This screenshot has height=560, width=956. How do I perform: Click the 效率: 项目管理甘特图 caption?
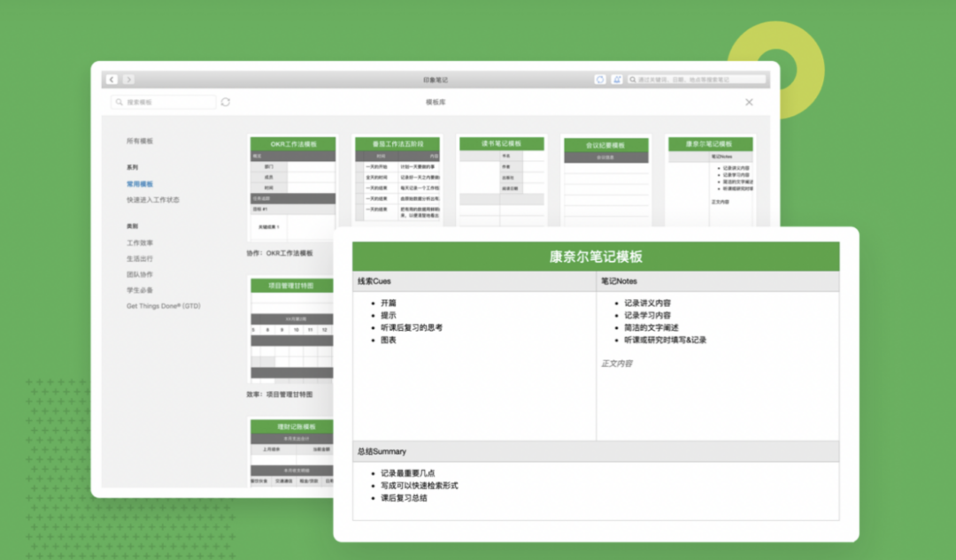coord(280,395)
